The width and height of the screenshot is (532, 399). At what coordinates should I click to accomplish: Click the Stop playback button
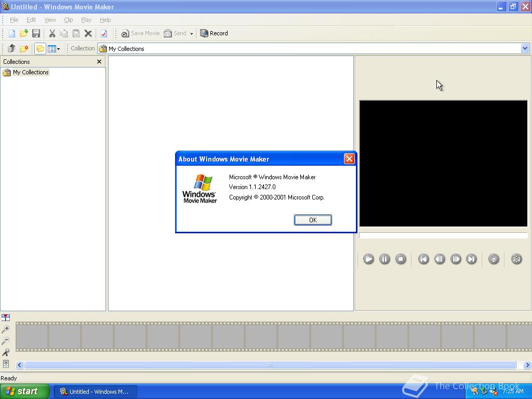(x=401, y=259)
